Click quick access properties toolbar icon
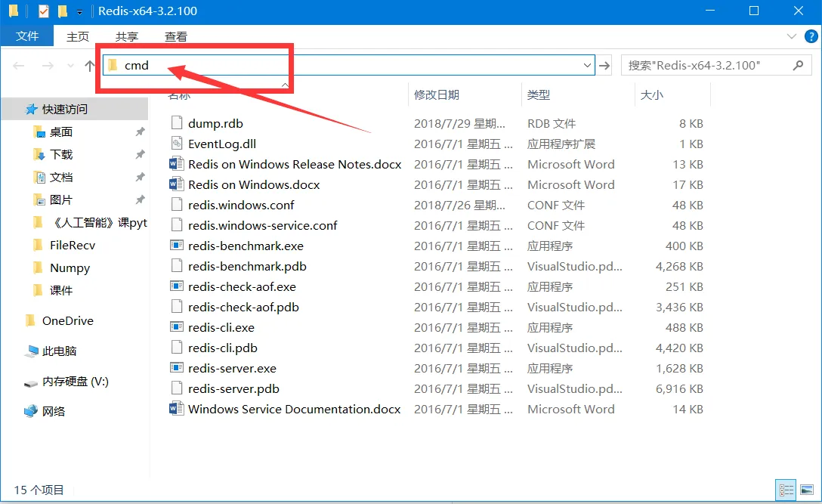This screenshot has height=504, width=822. [x=44, y=11]
